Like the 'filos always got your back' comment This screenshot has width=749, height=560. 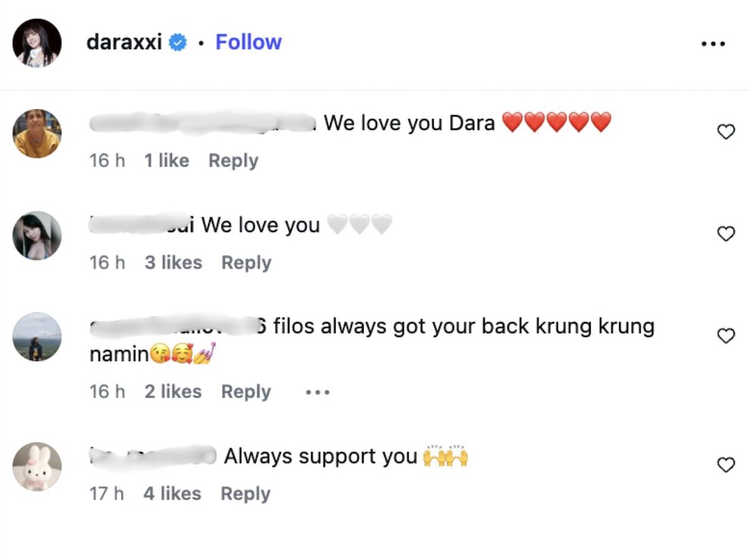tap(726, 336)
